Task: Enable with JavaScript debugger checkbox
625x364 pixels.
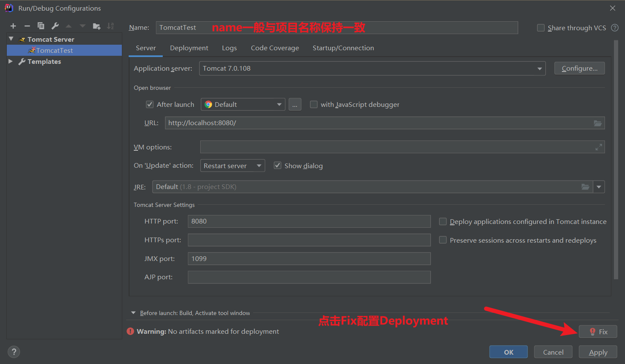Action: pyautogui.click(x=314, y=104)
